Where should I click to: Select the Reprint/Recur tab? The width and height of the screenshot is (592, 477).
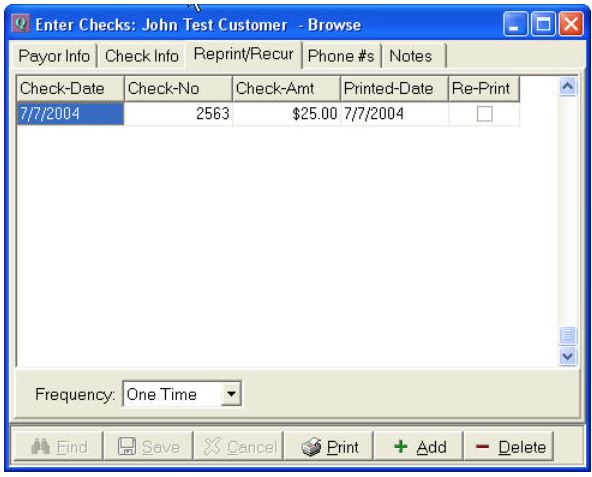click(x=244, y=54)
